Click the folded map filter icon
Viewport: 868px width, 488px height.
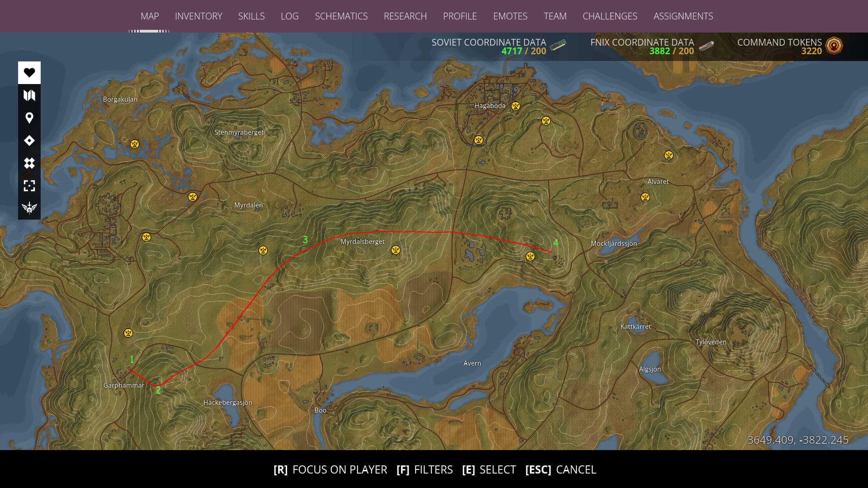point(29,95)
